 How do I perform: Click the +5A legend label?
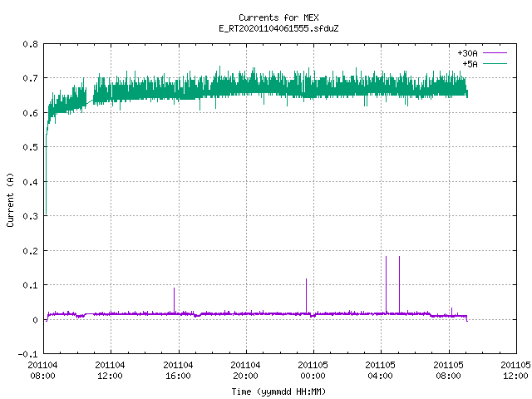coord(470,64)
